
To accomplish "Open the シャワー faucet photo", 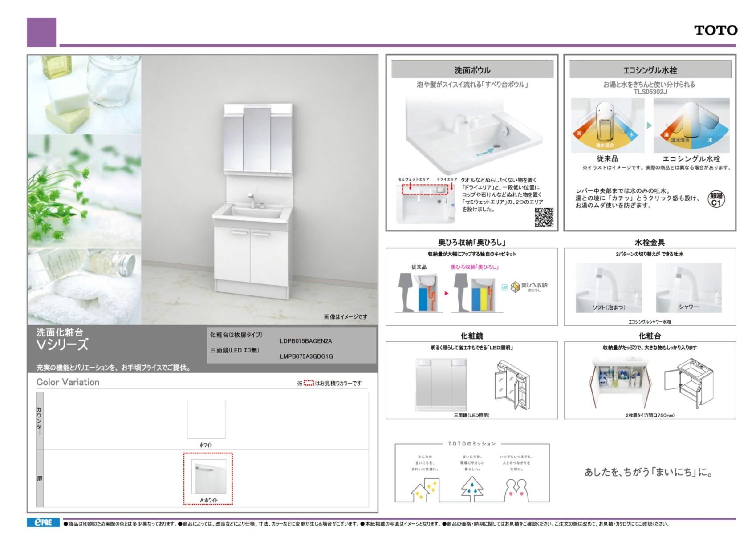I will [688, 287].
